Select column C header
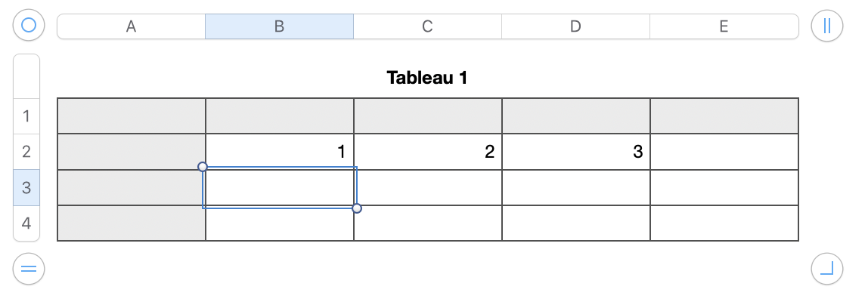 click(x=427, y=26)
